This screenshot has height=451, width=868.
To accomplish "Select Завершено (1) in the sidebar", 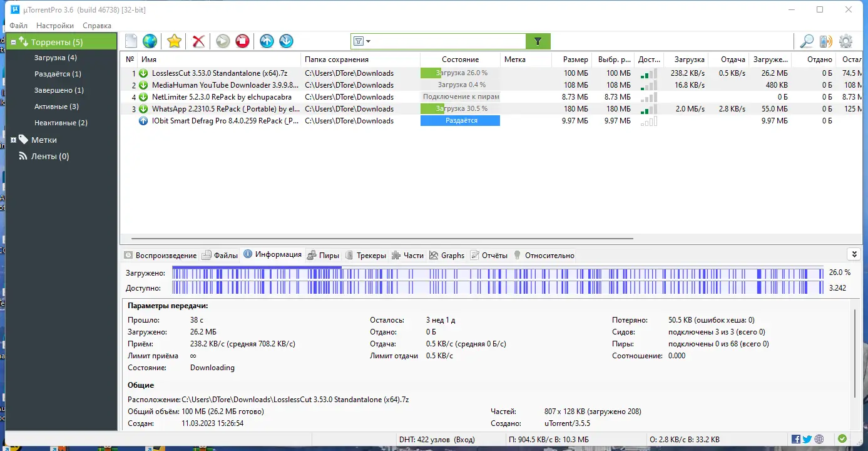I will (x=59, y=90).
